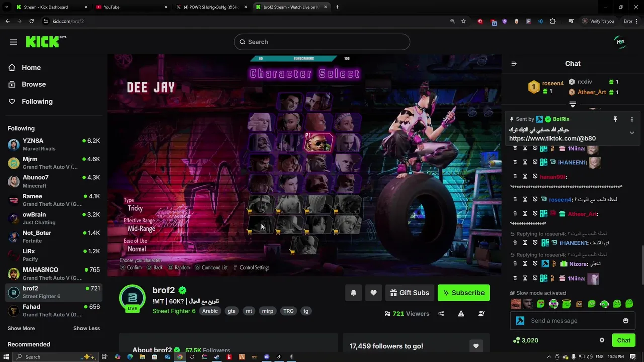
Task: Open Fahad's channel in sidebar
Action: pos(53,310)
